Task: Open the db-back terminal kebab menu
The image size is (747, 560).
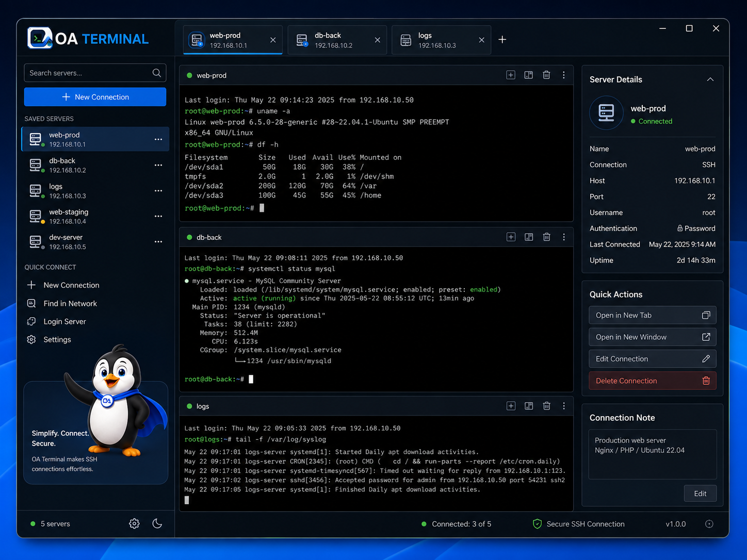Action: [x=564, y=237]
